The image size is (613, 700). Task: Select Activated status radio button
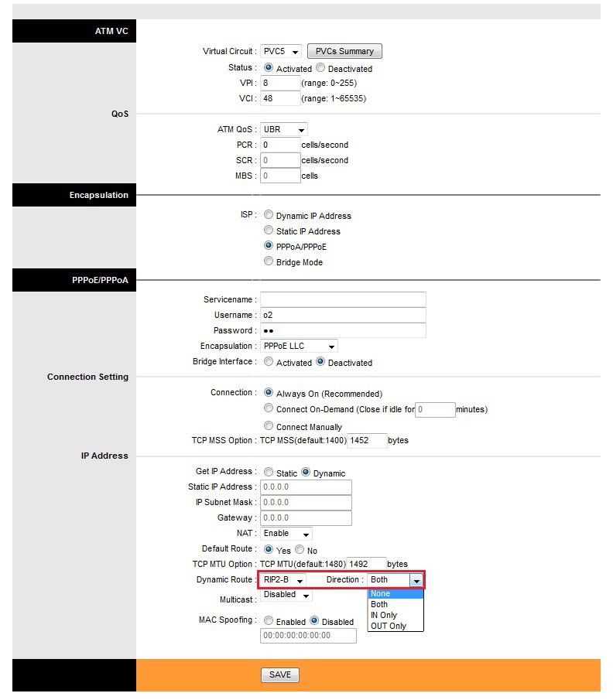[268, 68]
